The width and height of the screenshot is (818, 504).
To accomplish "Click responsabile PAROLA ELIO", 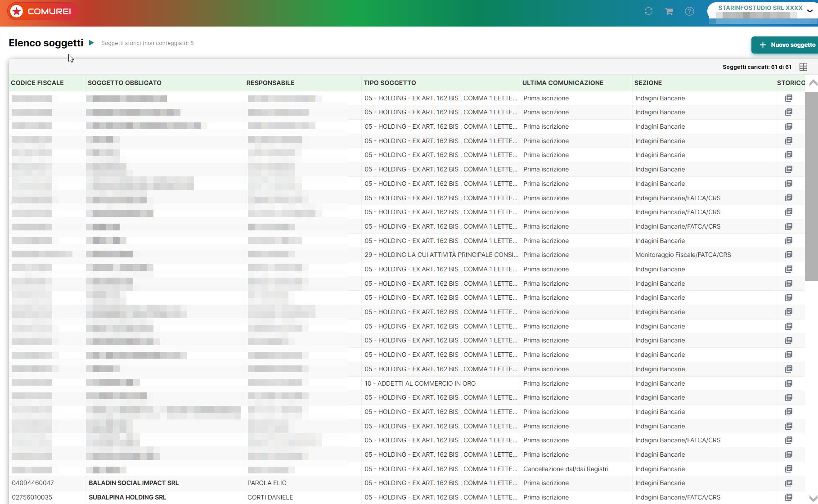I will tap(267, 483).
